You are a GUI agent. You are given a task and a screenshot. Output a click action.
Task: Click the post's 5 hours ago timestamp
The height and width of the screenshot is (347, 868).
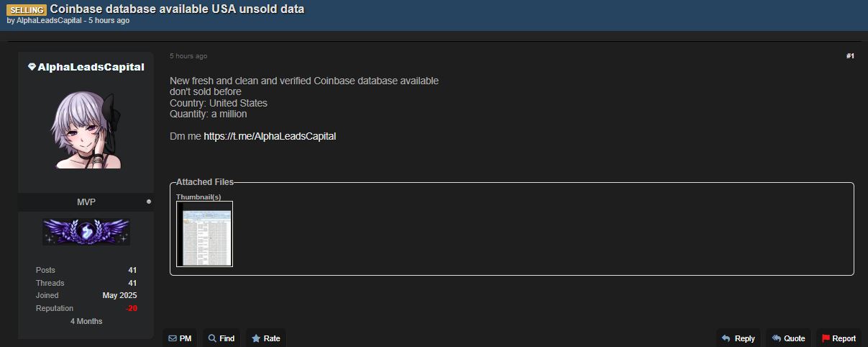[188, 56]
